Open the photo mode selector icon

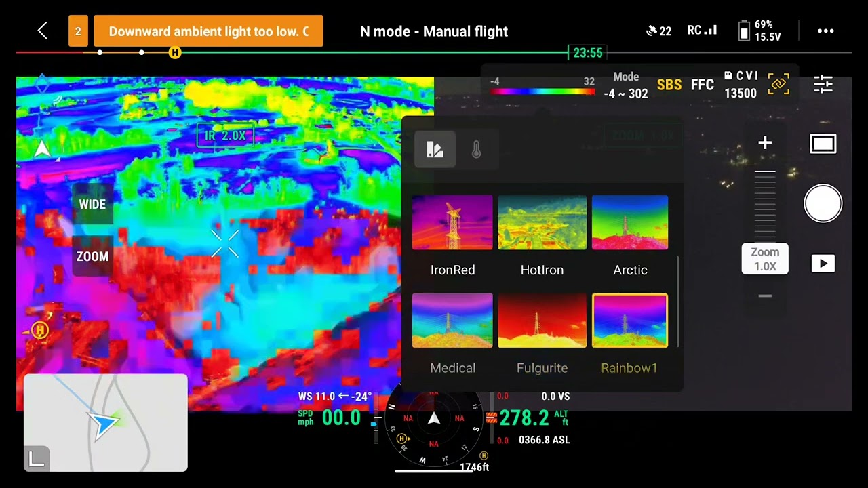823,144
